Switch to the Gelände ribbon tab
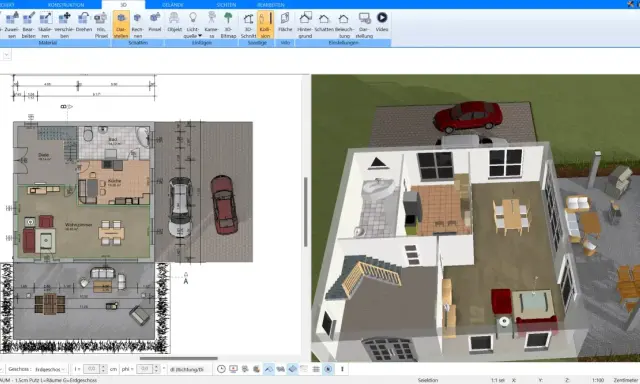Screen dimensions: 640x384 point(173,4)
